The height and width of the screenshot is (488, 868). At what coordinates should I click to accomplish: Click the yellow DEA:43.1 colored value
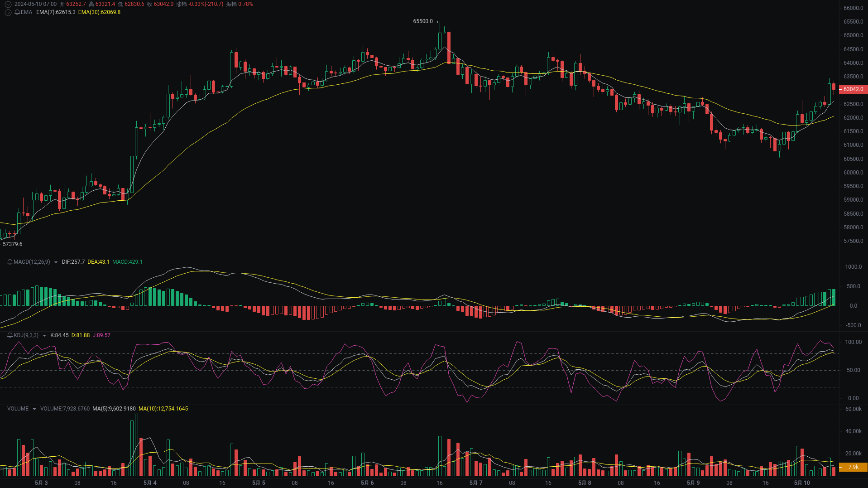click(x=99, y=262)
